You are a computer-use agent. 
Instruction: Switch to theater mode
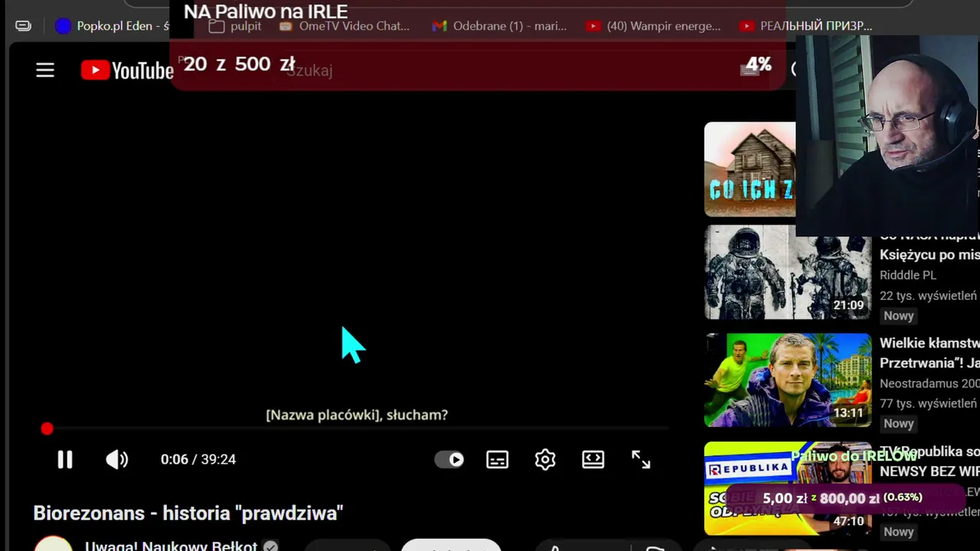[593, 459]
